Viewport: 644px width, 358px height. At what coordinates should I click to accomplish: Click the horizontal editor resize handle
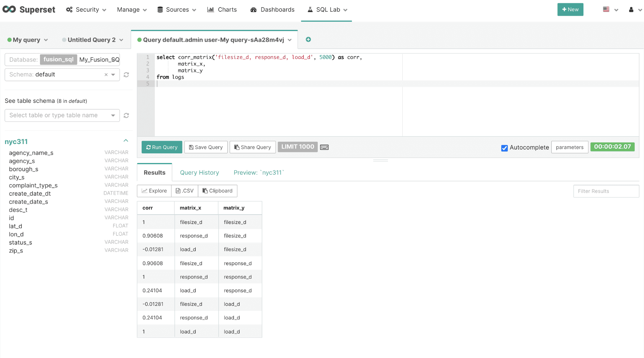pos(380,160)
